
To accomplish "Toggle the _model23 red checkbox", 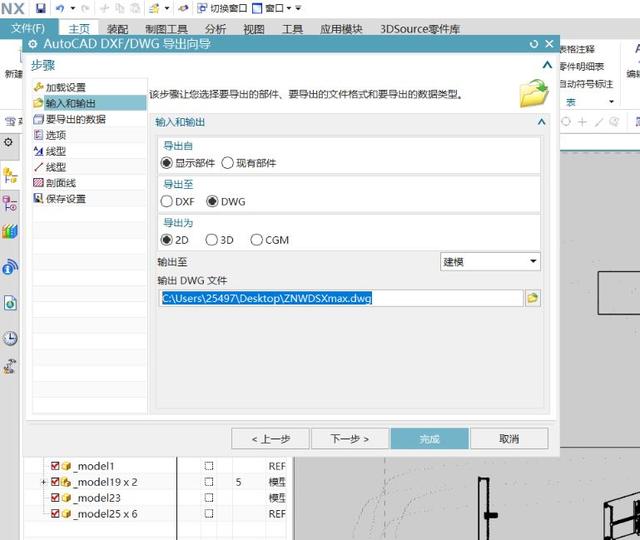I will coord(55,498).
